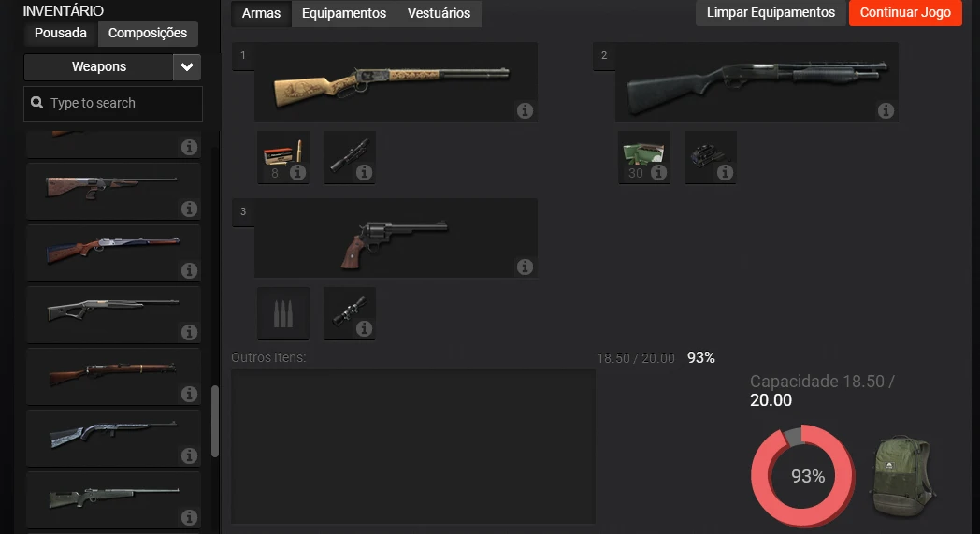Switch to the Equipamentos tab
Screen dimensions: 980x534
344,13
